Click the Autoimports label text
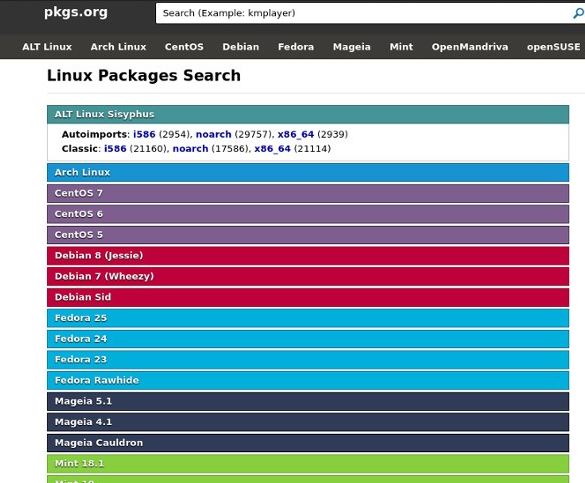Image resolution: width=585 pixels, height=483 pixels. pyautogui.click(x=95, y=134)
